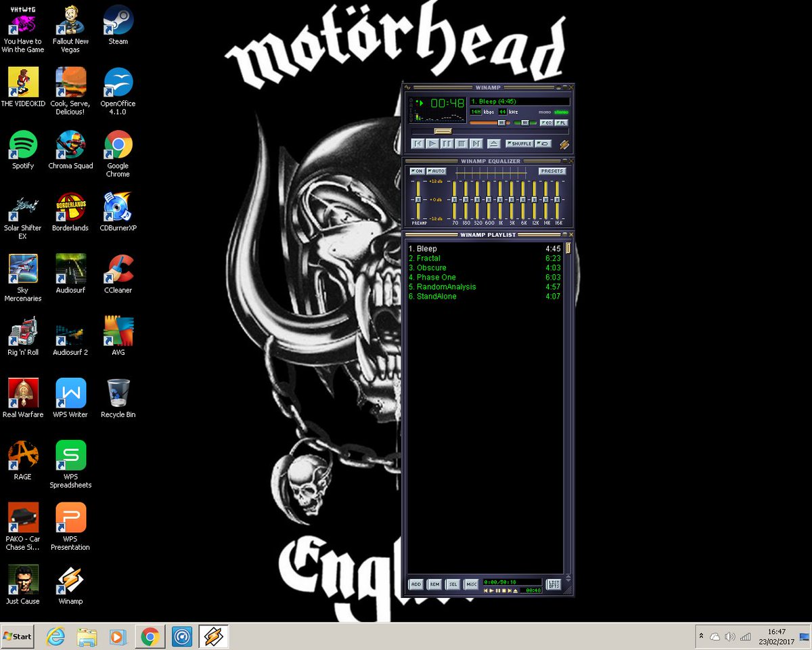
Task: Show hidden tray icons arrow
Action: [702, 636]
